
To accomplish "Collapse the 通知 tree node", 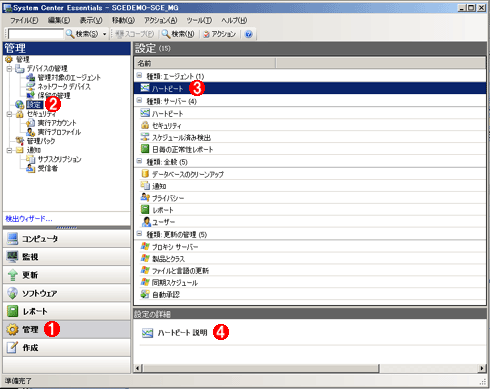I will point(9,150).
